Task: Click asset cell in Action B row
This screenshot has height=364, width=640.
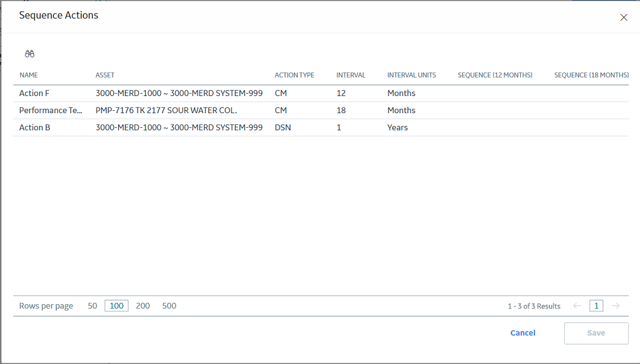Action: [x=179, y=128]
